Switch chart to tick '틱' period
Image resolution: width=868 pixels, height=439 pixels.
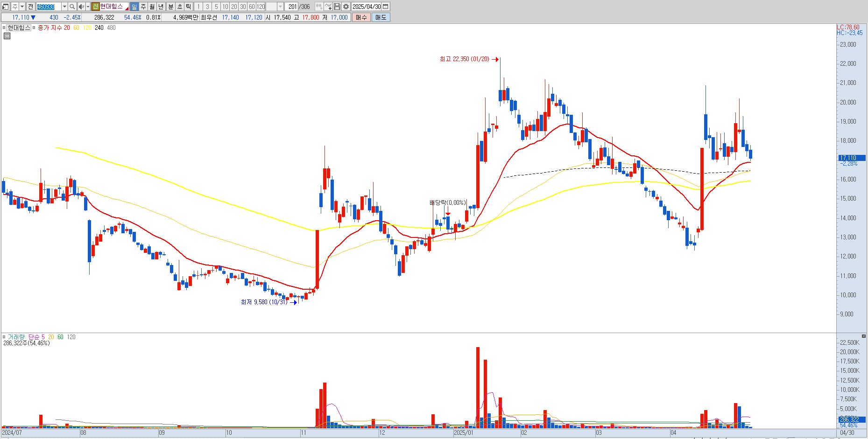[x=188, y=7]
